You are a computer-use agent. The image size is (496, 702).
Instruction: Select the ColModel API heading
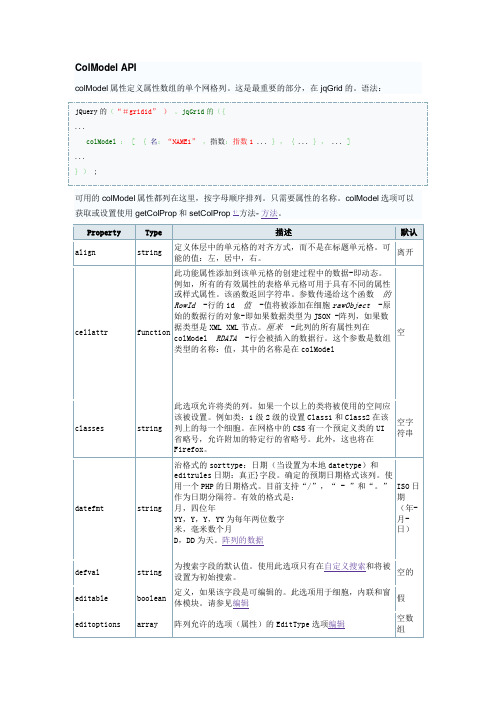pos(106,68)
